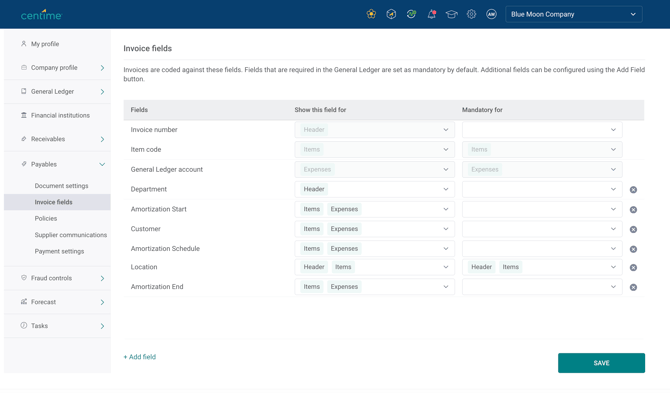670x393 pixels.
Task: Click the centime logo
Action: (x=41, y=15)
